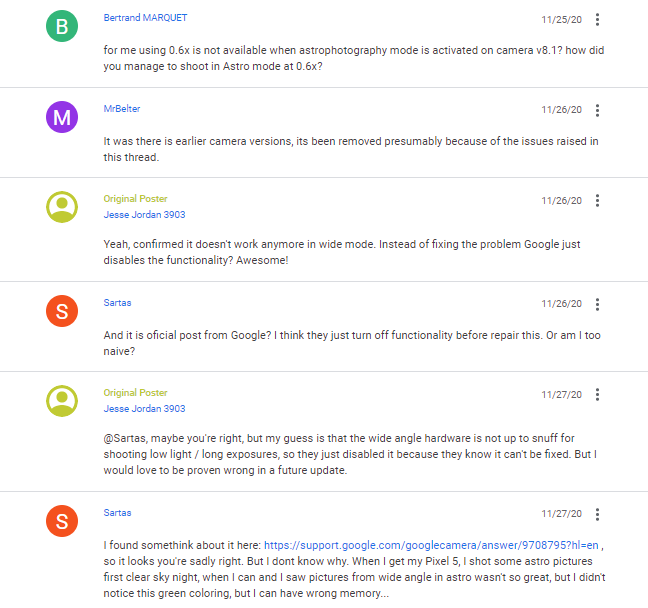Open kebab menu on Sartas' 11/26/20 comment
Image resolution: width=648 pixels, height=608 pixels.
tap(597, 304)
